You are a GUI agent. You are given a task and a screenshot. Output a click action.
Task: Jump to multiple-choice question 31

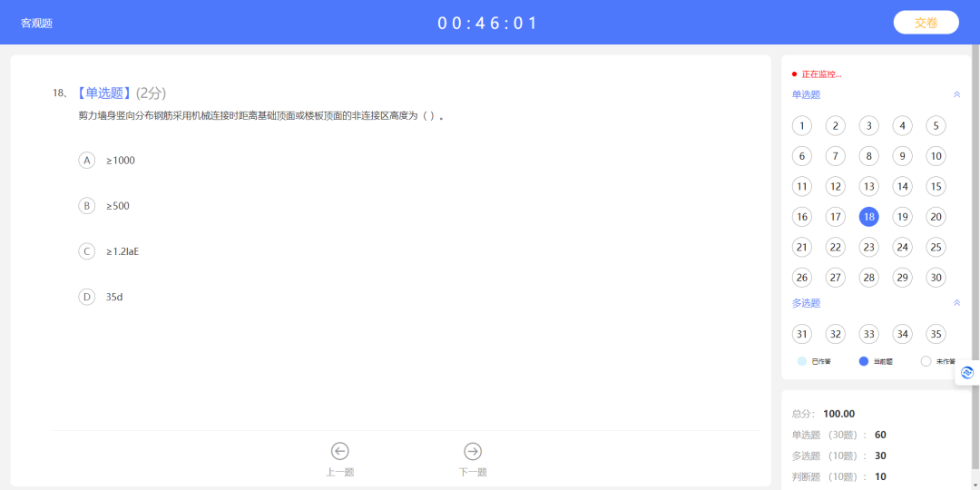802,334
